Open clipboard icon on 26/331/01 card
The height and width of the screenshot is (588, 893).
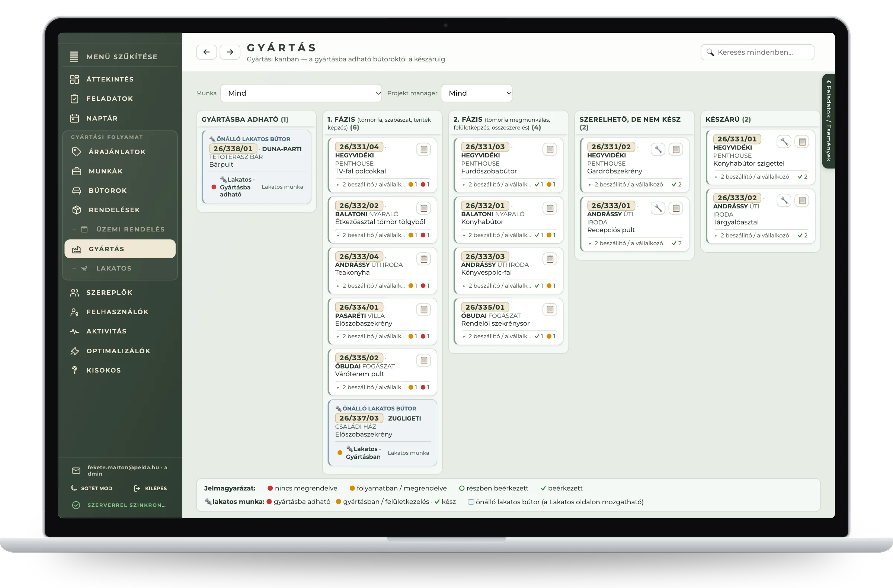802,141
